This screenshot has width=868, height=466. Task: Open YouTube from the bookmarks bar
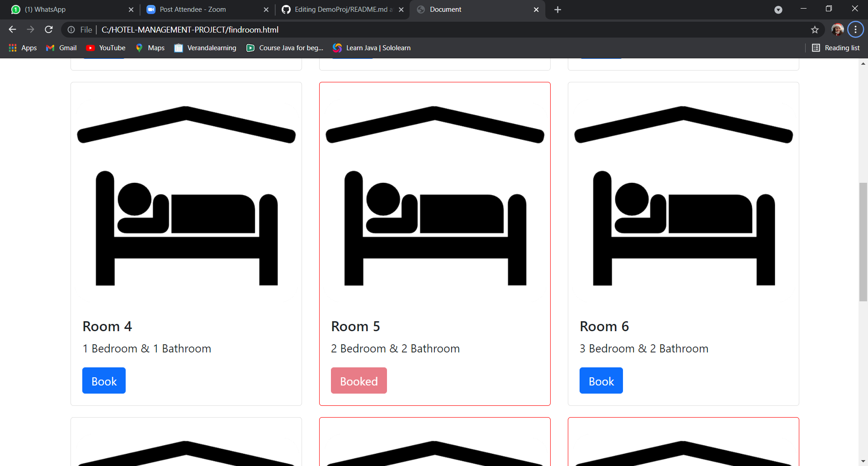point(105,48)
